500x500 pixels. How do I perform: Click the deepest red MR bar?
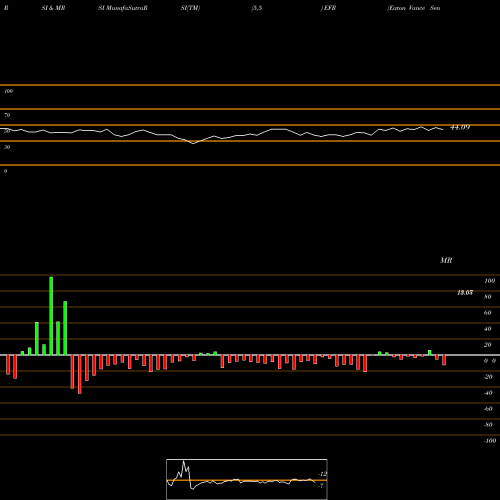(80, 374)
